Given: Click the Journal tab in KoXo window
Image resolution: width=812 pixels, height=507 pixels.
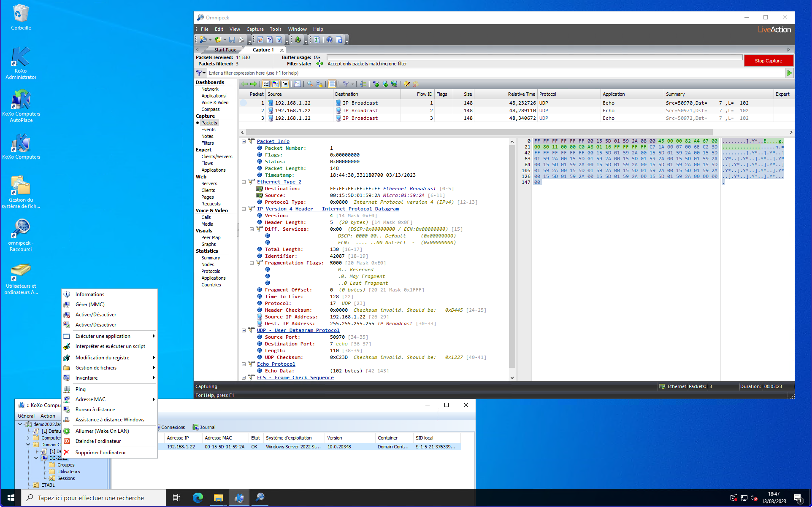Looking at the screenshot, I should (204, 427).
